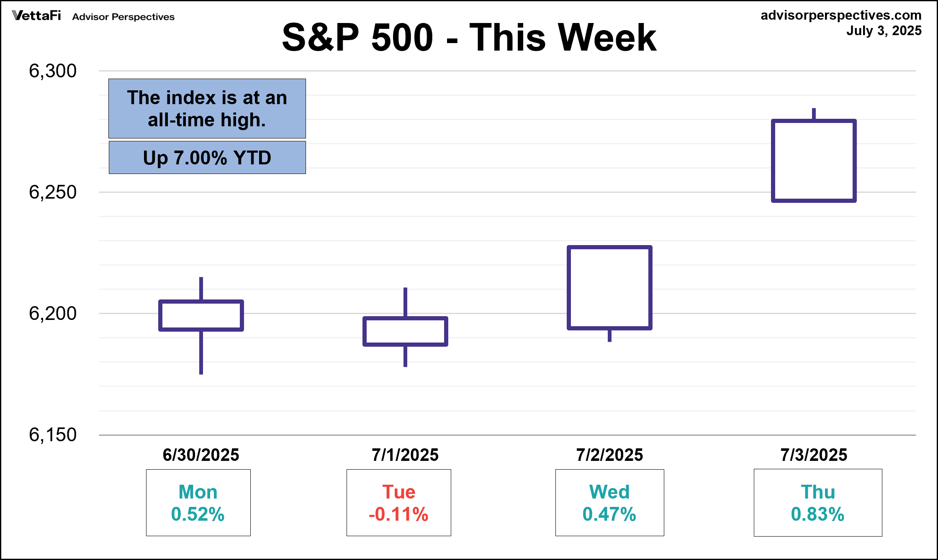This screenshot has height=560, width=938.
Task: Click the VettaFi logo
Action: tap(36, 16)
